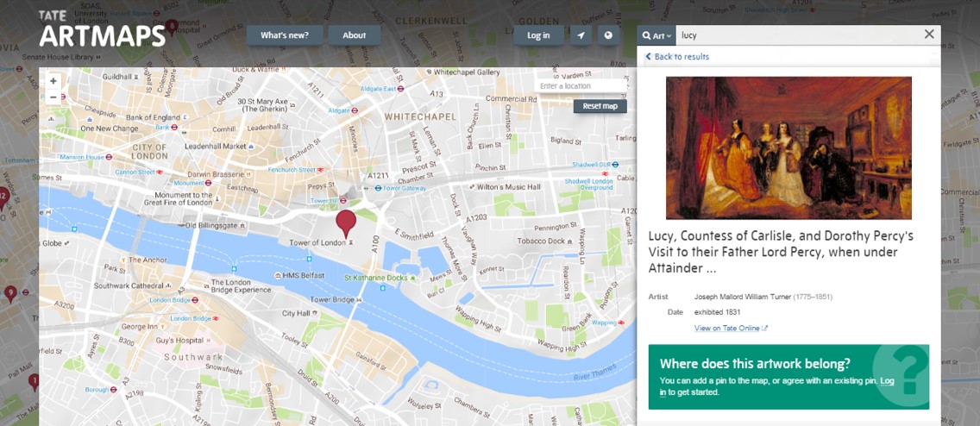
Task: Click the Tower Gateway DLR icon
Action: pos(378,188)
